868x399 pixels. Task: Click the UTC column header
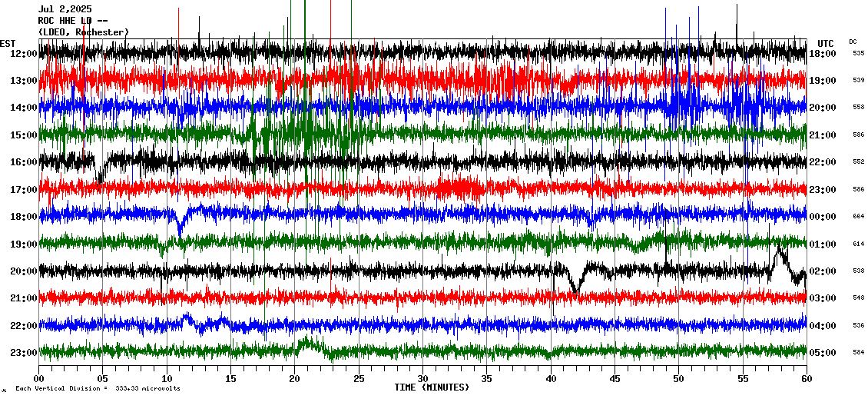825,43
